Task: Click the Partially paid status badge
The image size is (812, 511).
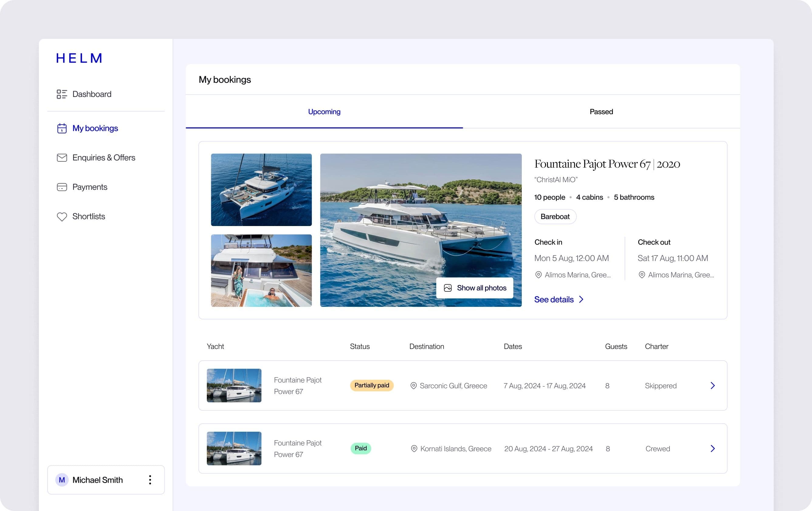Action: [x=372, y=385]
